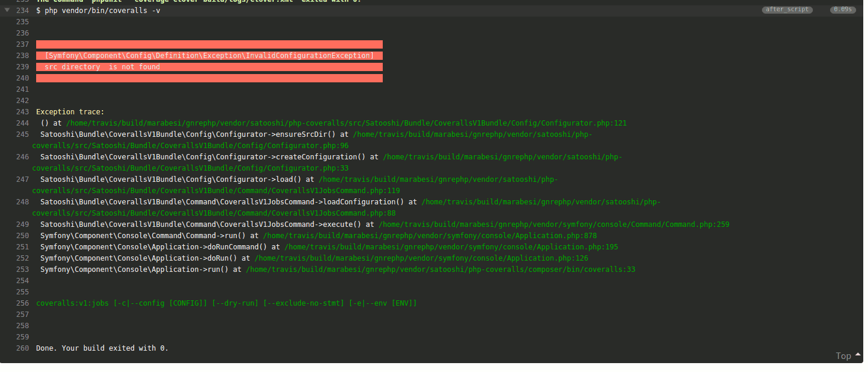Click the coveralls:v1:jobs usage line
868x372 pixels.
coord(227,303)
